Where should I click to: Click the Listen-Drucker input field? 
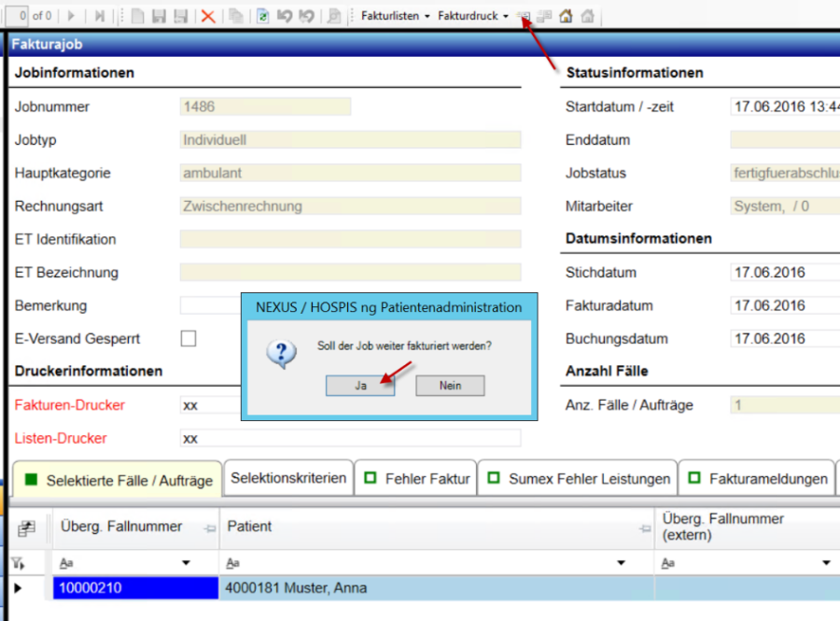[x=350, y=438]
